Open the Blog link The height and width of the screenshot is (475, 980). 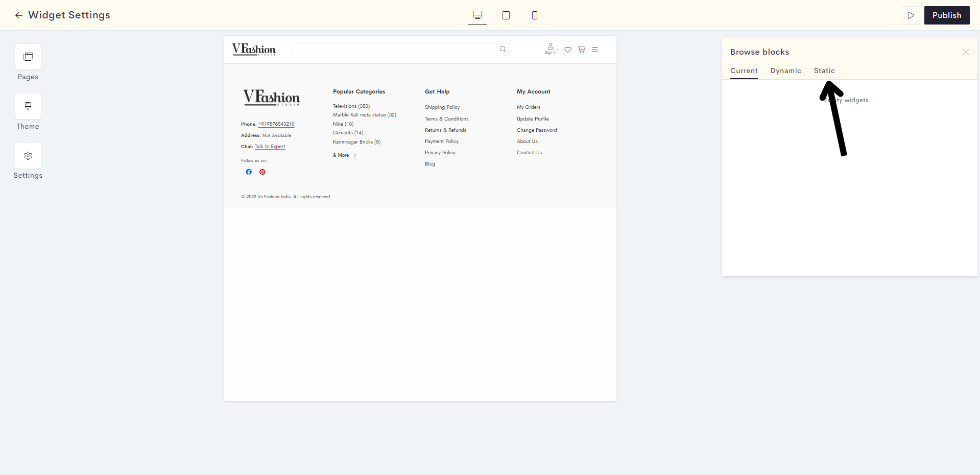point(430,164)
